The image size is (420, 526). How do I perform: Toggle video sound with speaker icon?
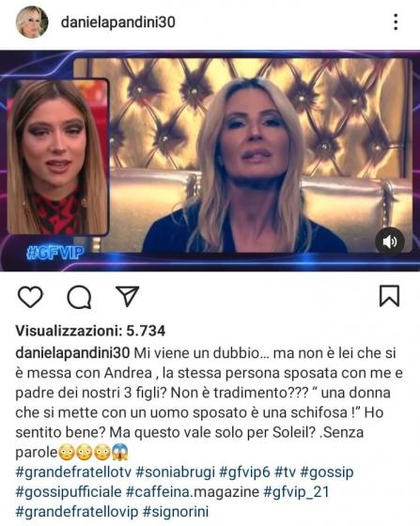tap(390, 241)
